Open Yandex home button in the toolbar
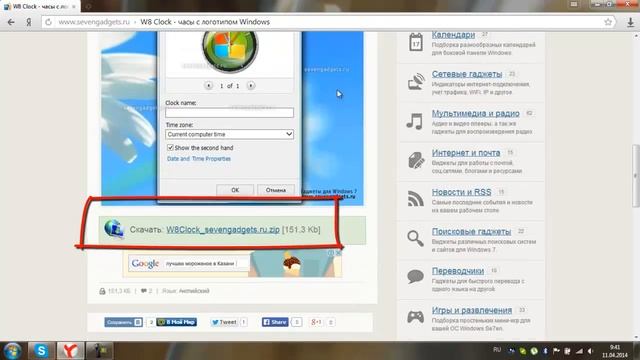Screen dimensions: 640x360 pos(29,22)
